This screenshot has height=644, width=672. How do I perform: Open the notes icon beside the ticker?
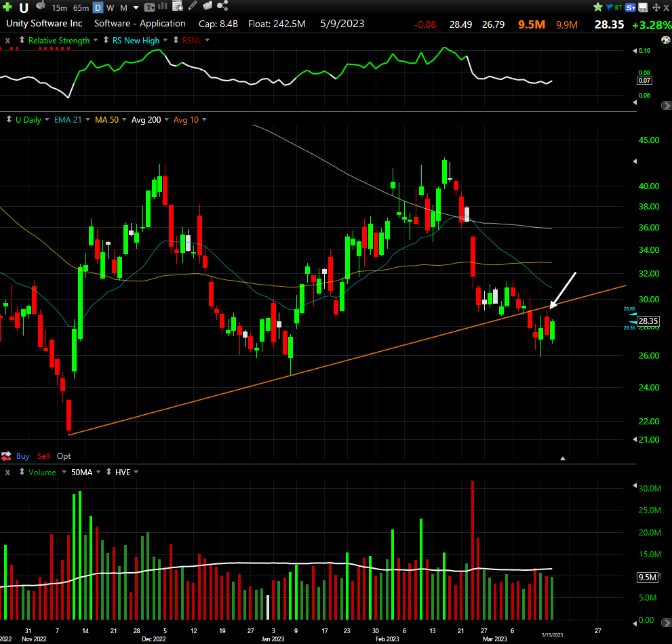point(40,6)
